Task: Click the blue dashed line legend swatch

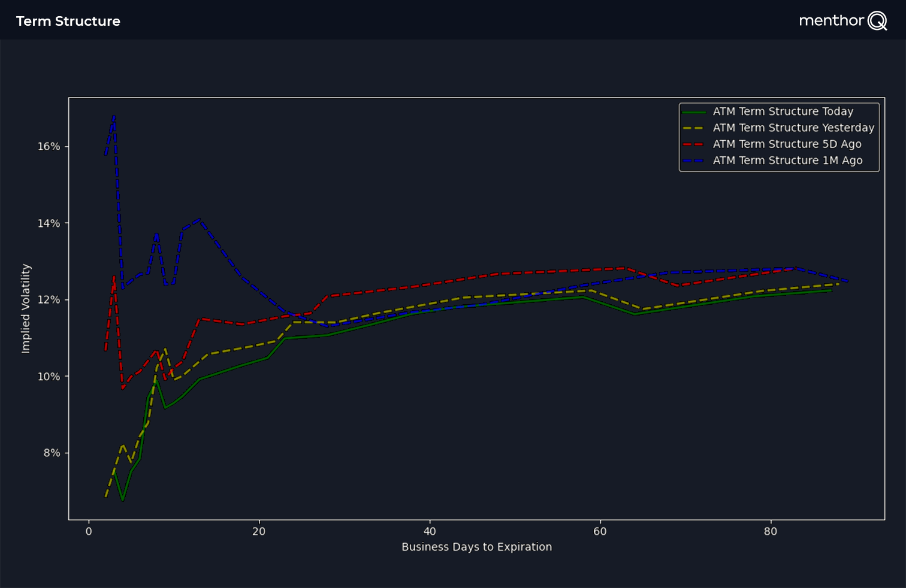Action: click(694, 160)
